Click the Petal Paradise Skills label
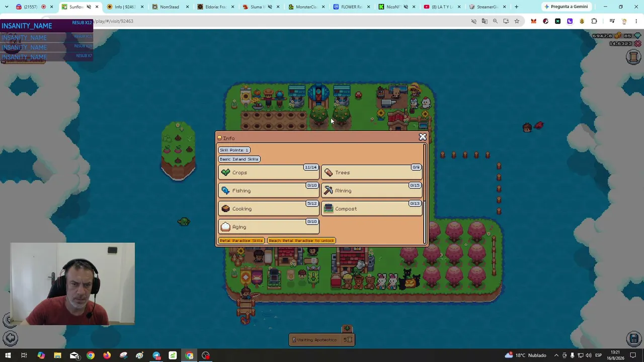Screen dimensions: 644x362 coord(241,240)
